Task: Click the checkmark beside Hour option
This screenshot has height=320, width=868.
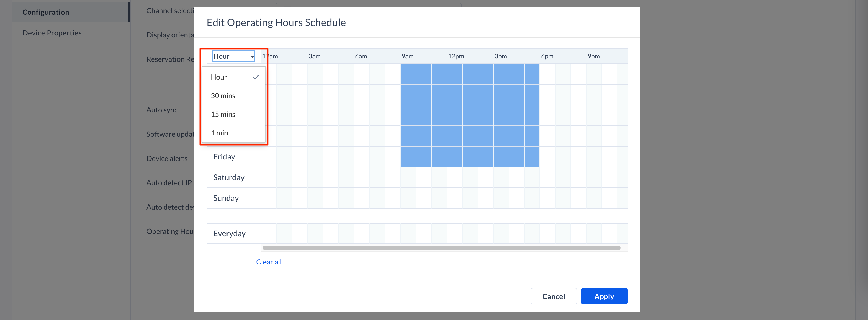Action: pos(256,77)
